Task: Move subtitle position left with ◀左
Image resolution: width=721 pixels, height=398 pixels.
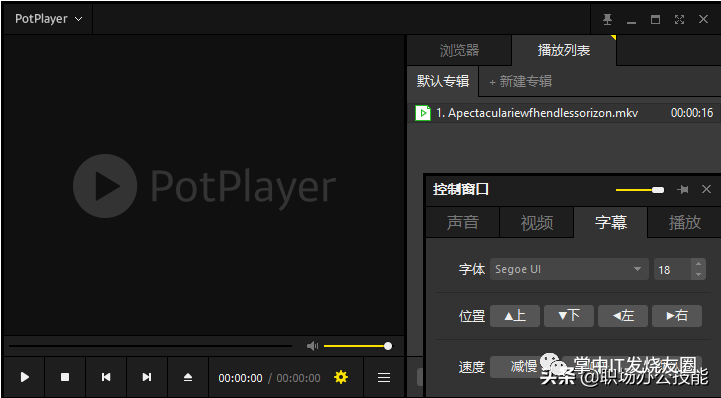Action: [x=623, y=316]
